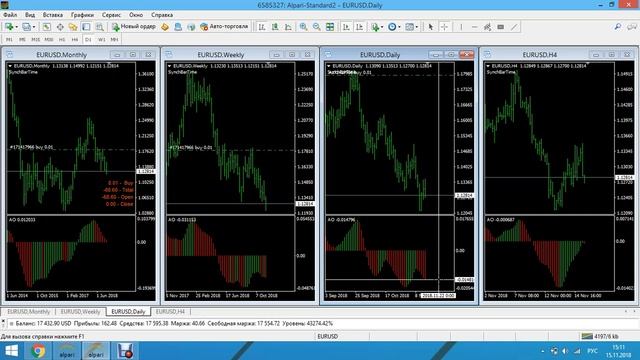The height and width of the screenshot is (360, 640).
Task: Click the yellow diamond icon after Новый ордер
Action: 165,27
